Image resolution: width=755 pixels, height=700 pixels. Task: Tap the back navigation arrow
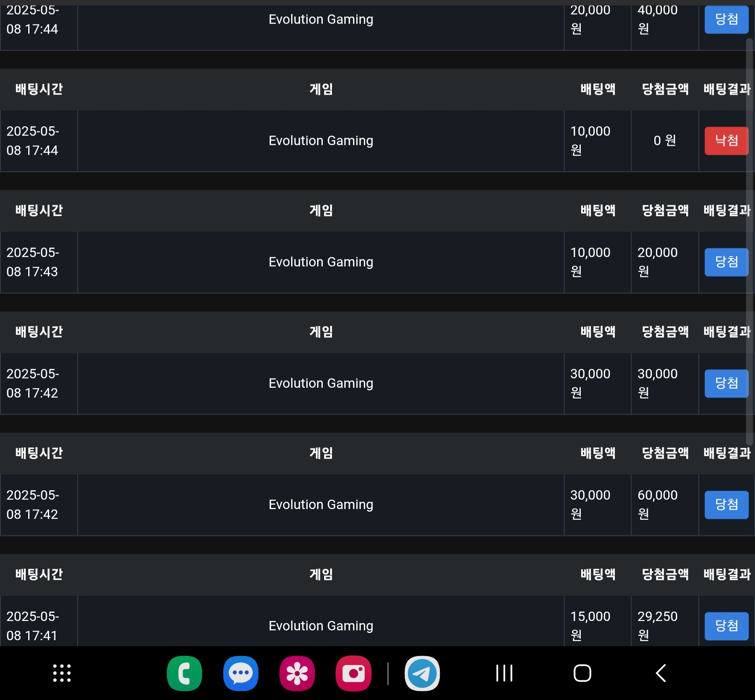pos(661,674)
